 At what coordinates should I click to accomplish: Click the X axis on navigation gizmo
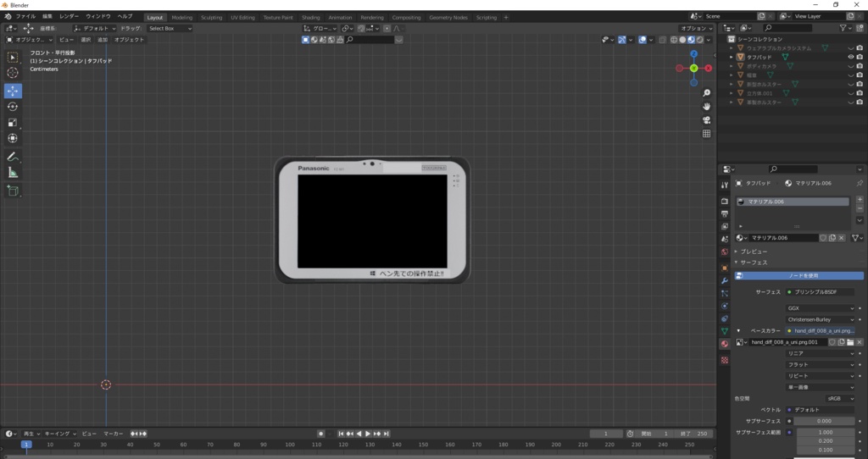pyautogui.click(x=708, y=68)
